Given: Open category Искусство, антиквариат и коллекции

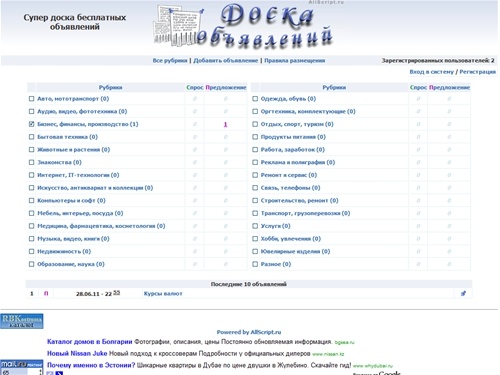Looking at the screenshot, I should [x=95, y=188].
